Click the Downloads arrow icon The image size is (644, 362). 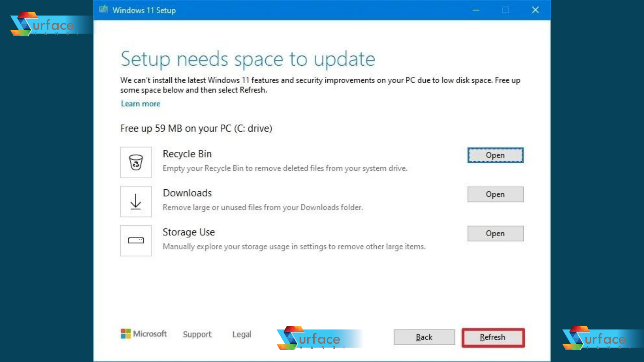136,201
